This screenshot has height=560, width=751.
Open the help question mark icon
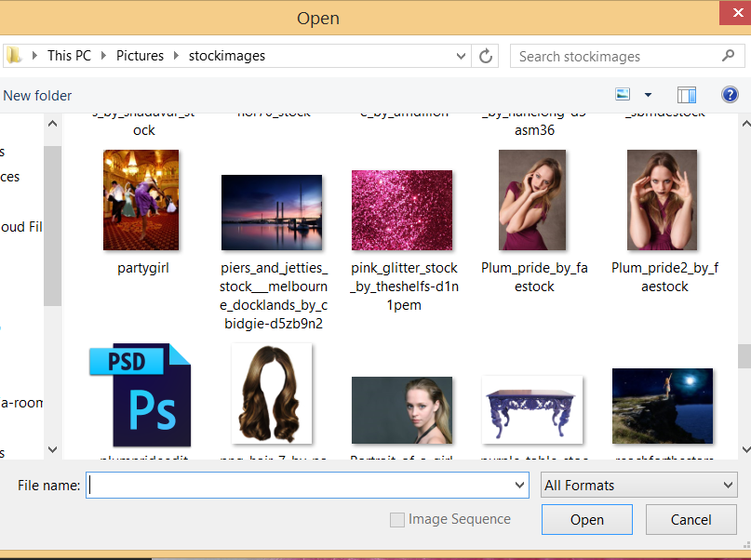pos(730,94)
